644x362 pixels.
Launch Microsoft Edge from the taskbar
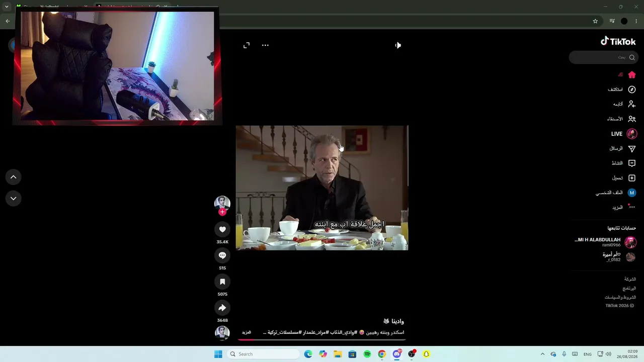(308, 354)
